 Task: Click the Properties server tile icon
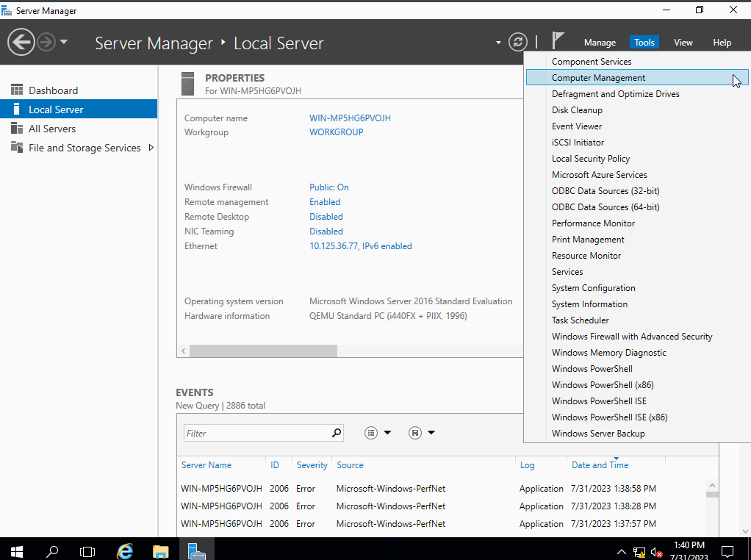tap(188, 84)
